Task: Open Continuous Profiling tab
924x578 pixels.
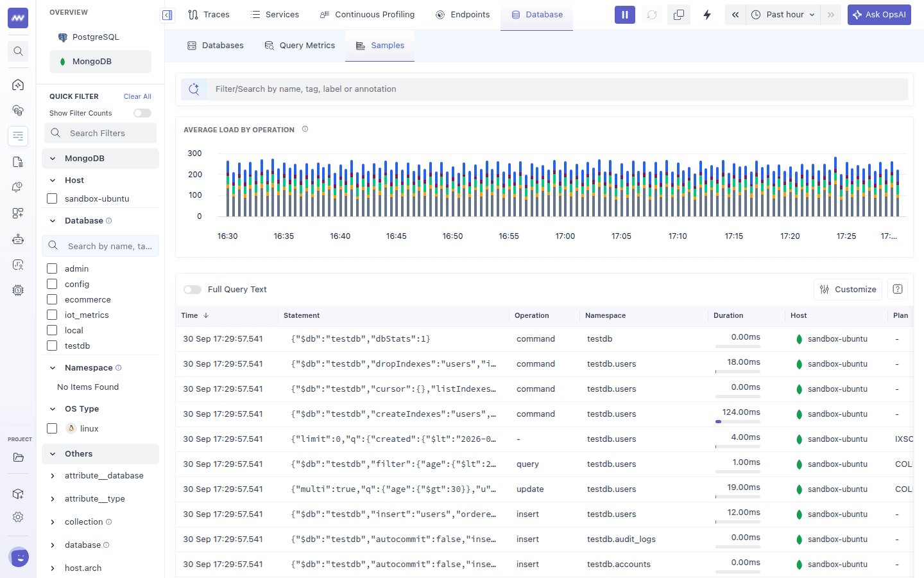Action: [367, 15]
